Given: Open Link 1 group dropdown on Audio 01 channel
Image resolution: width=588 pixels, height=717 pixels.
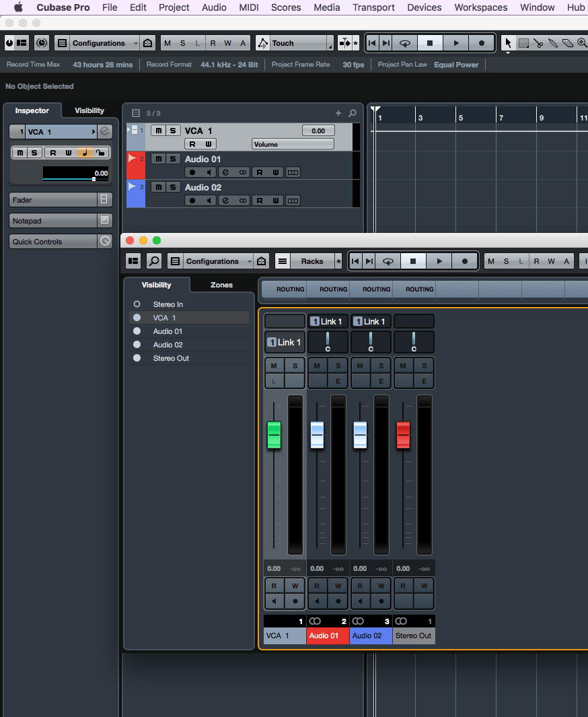Looking at the screenshot, I should [x=328, y=321].
